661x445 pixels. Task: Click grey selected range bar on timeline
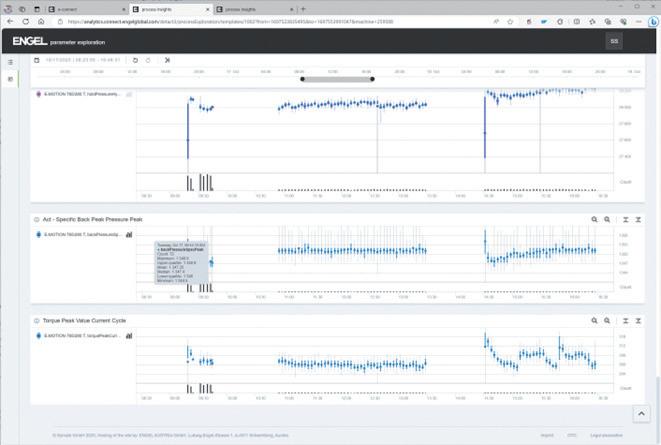[337, 79]
